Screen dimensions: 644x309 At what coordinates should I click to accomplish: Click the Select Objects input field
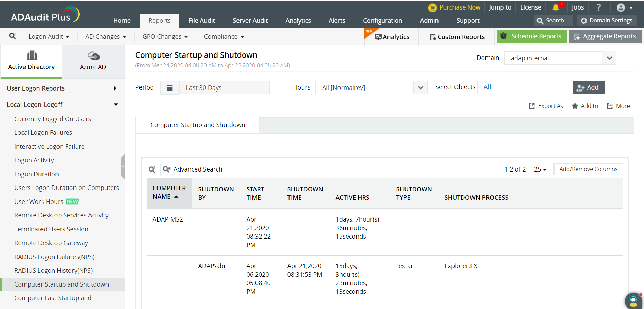click(x=524, y=87)
